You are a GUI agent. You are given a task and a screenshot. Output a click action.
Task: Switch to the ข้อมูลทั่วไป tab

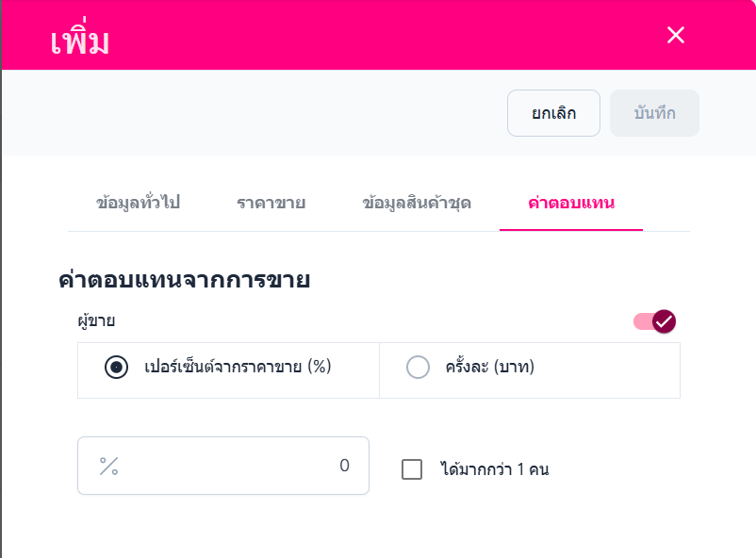[139, 203]
